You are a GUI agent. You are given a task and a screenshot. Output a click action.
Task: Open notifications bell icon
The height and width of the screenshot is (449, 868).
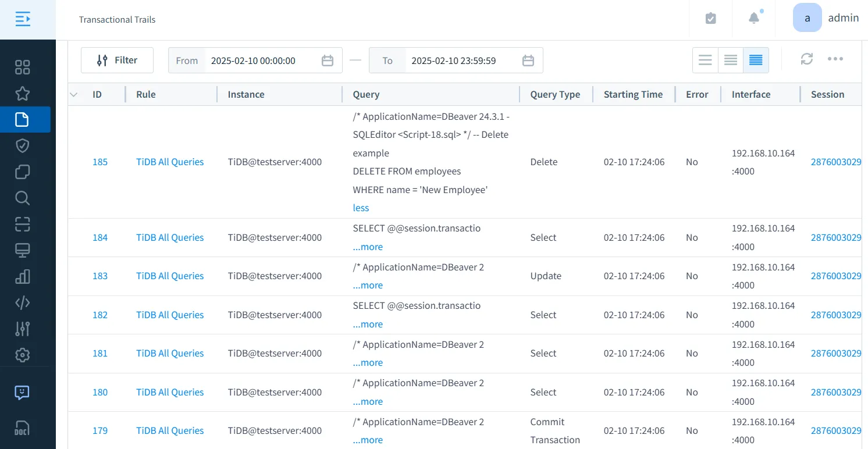tap(754, 19)
